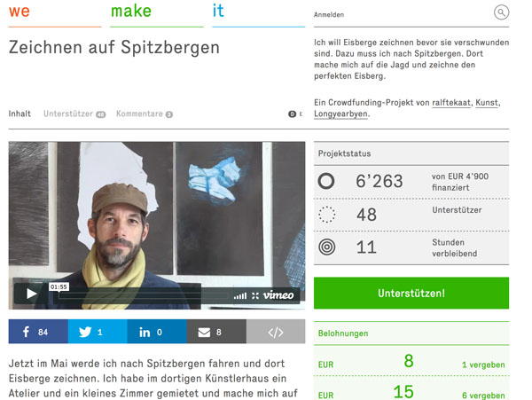This screenshot has width=532, height=400.
Task: Click the green Unterstützen! button
Action: coord(411,294)
